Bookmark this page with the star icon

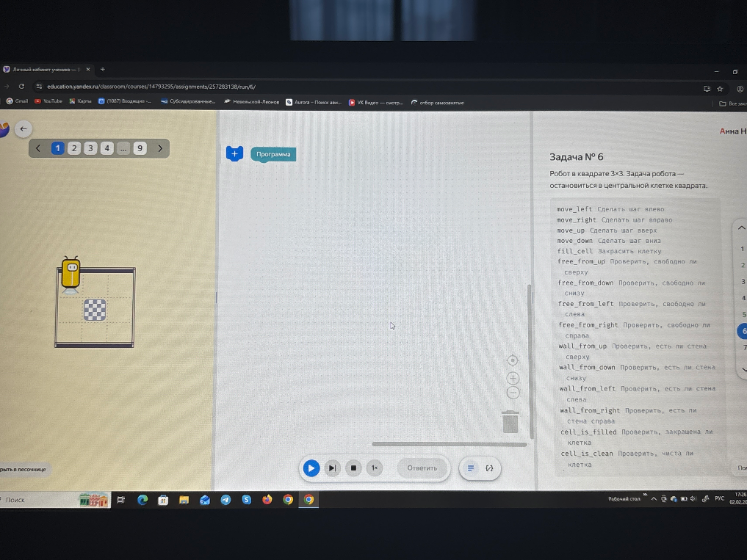pos(720,89)
